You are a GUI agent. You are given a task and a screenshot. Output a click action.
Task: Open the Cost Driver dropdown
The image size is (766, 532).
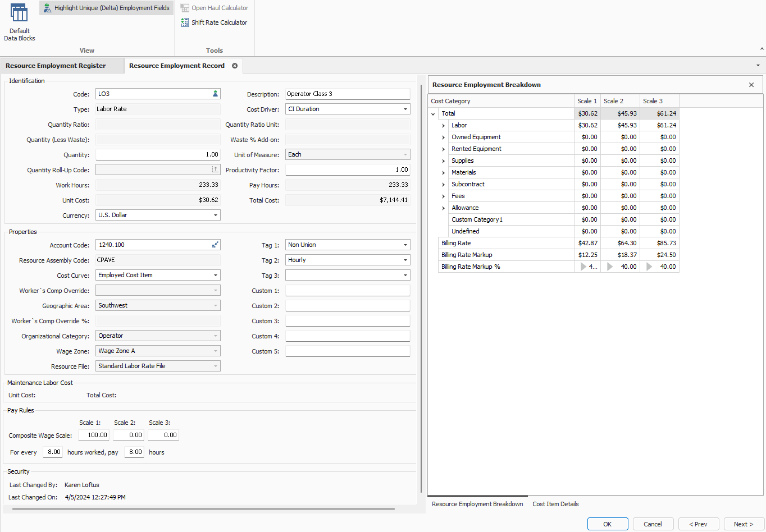tap(405, 109)
